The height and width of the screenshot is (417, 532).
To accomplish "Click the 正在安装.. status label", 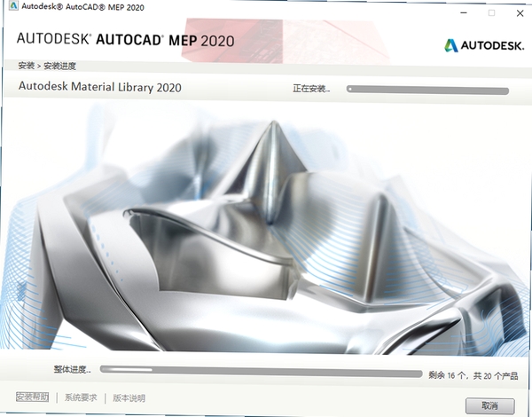I will tap(311, 89).
